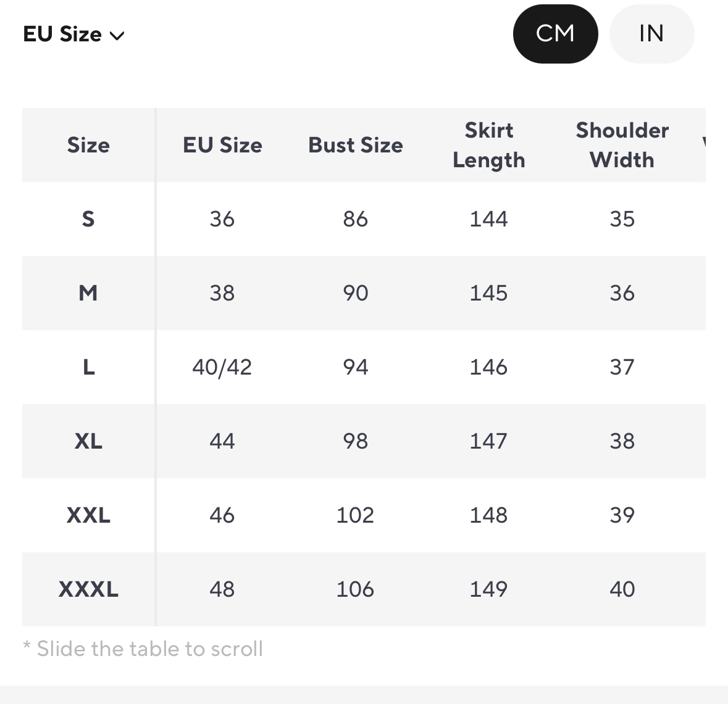This screenshot has width=728, height=714.
Task: Click the Shoulder Width column header
Action: (622, 145)
